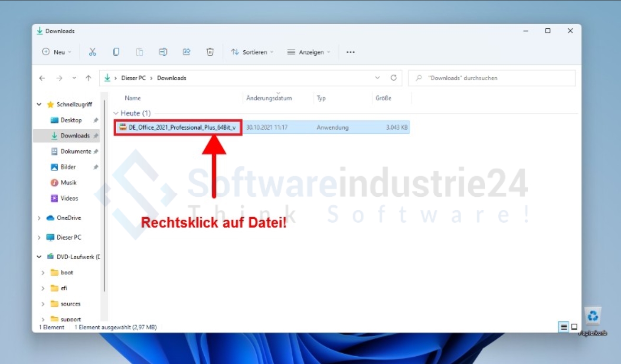Image resolution: width=621 pixels, height=364 pixels.
Task: Click the Copy icon in toolbar
Action: click(x=116, y=52)
